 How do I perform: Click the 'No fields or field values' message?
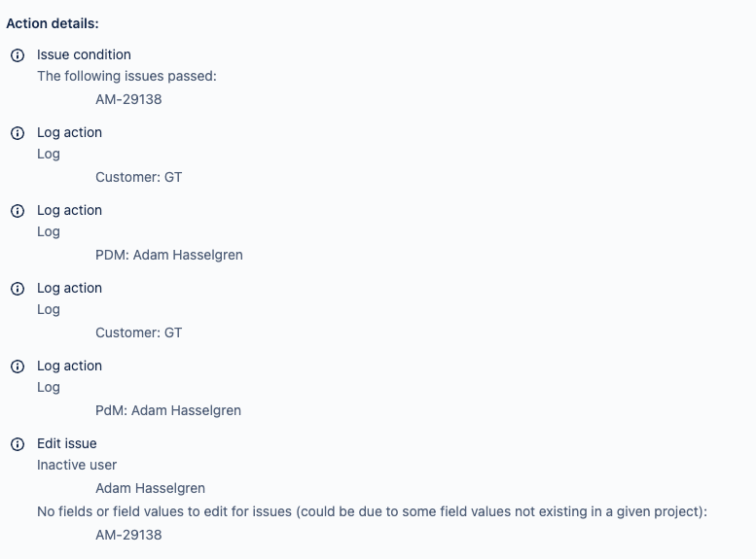tap(373, 511)
